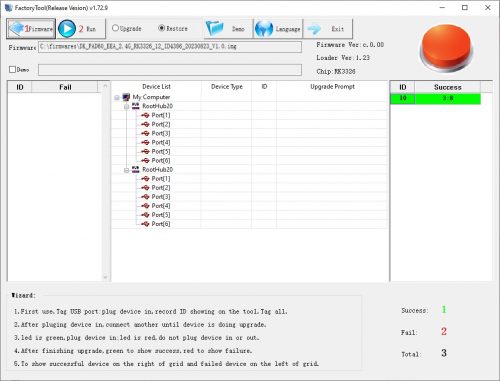Select Port[3] USB icon under first RootHub20
Screen dimensions: 500x381
[145, 133]
